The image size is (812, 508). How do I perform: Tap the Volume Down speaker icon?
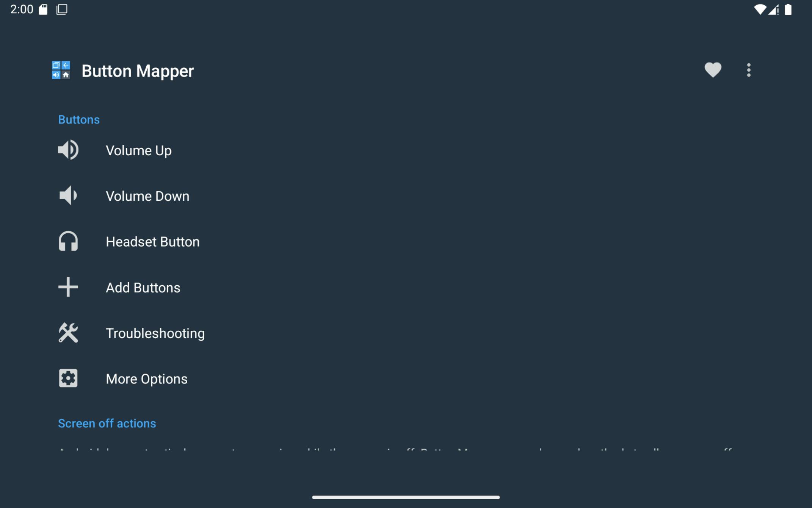coord(68,195)
